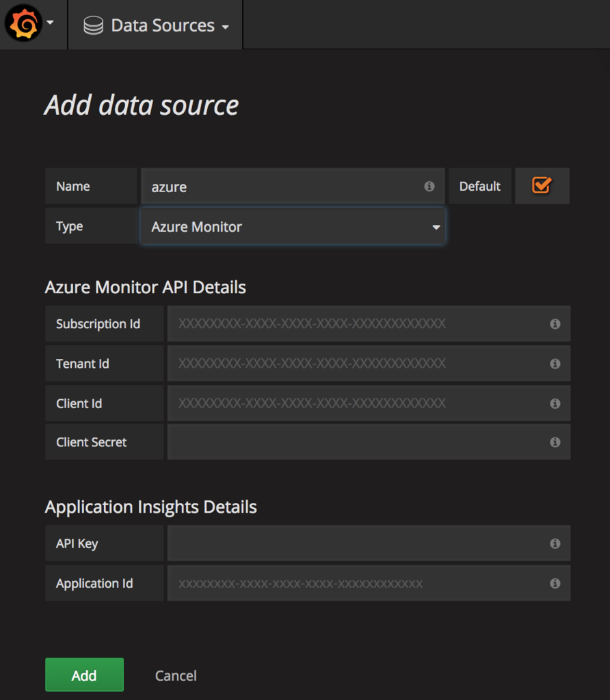
Task: Click the info icon in the Name field
Action: pyautogui.click(x=429, y=186)
